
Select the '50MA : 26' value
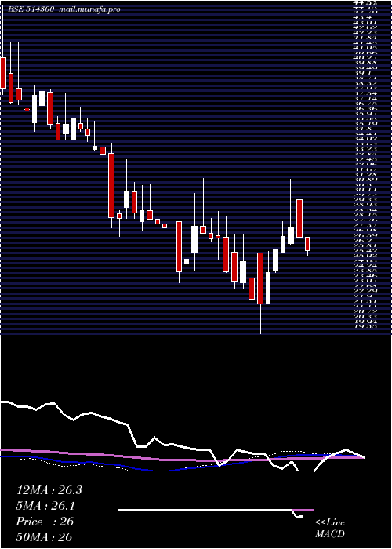coord(44,536)
